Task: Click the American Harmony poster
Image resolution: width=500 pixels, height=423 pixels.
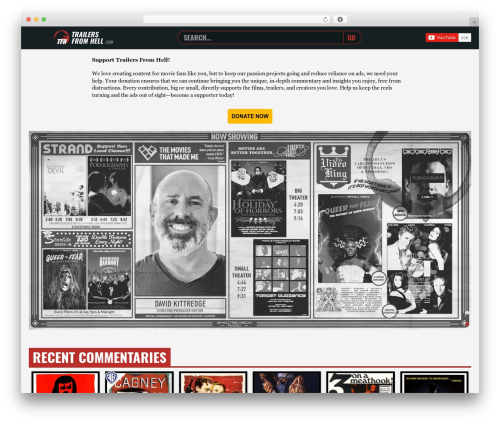Action: pos(109,279)
